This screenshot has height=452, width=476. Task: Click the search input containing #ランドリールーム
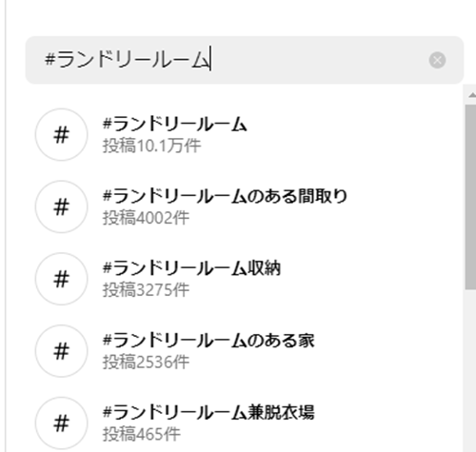click(245, 60)
